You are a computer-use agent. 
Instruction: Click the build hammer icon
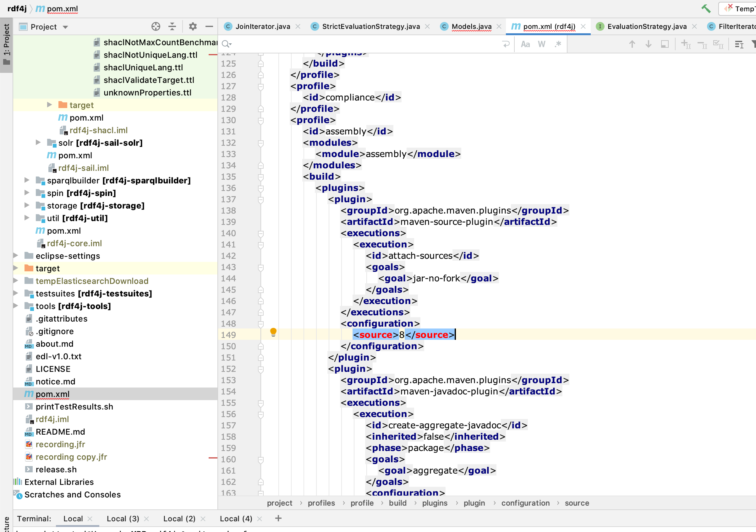[706, 8]
